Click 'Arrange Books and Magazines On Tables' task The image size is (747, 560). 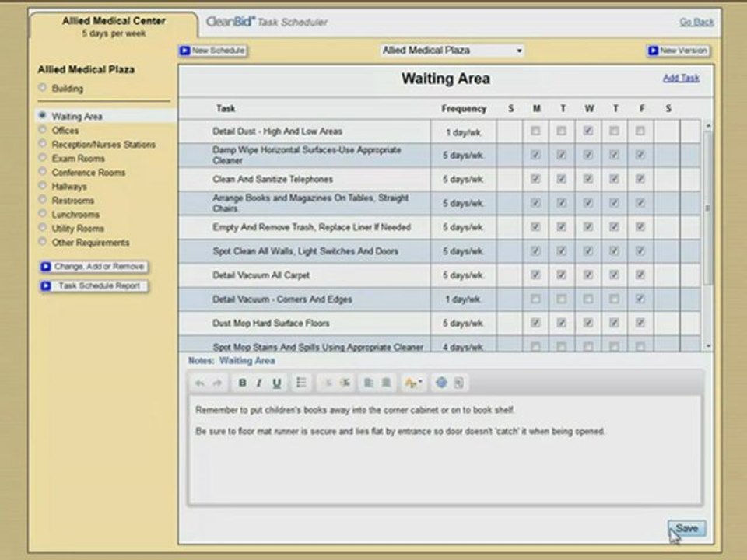(310, 203)
